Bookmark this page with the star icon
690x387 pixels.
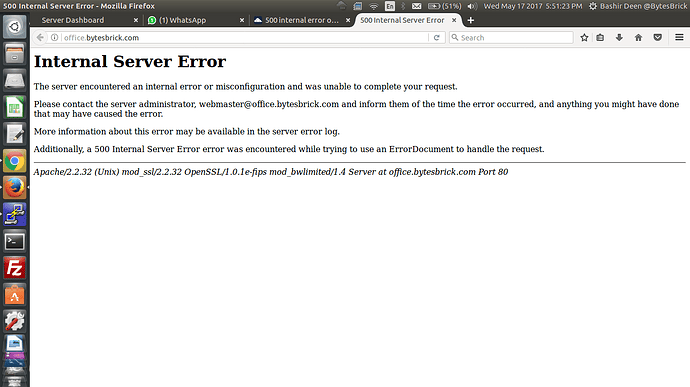[584, 38]
